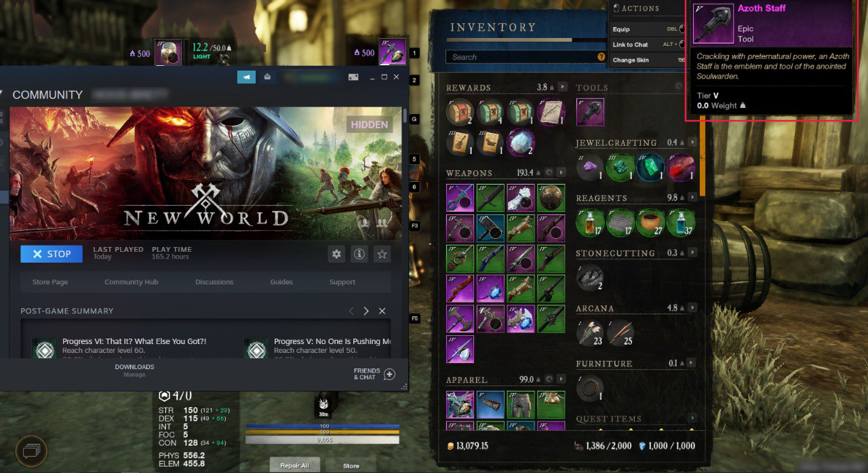Click the blue STOP button in Steam

coord(52,254)
